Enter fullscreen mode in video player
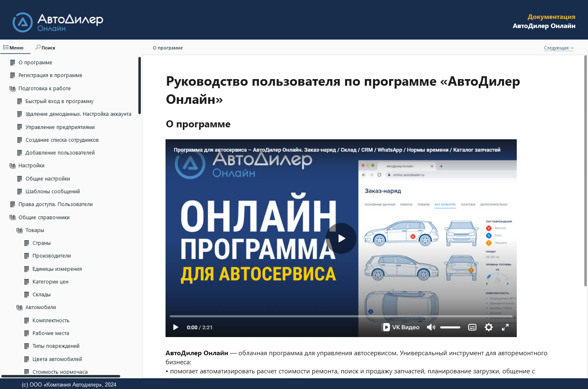The image size is (588, 389). [x=505, y=327]
